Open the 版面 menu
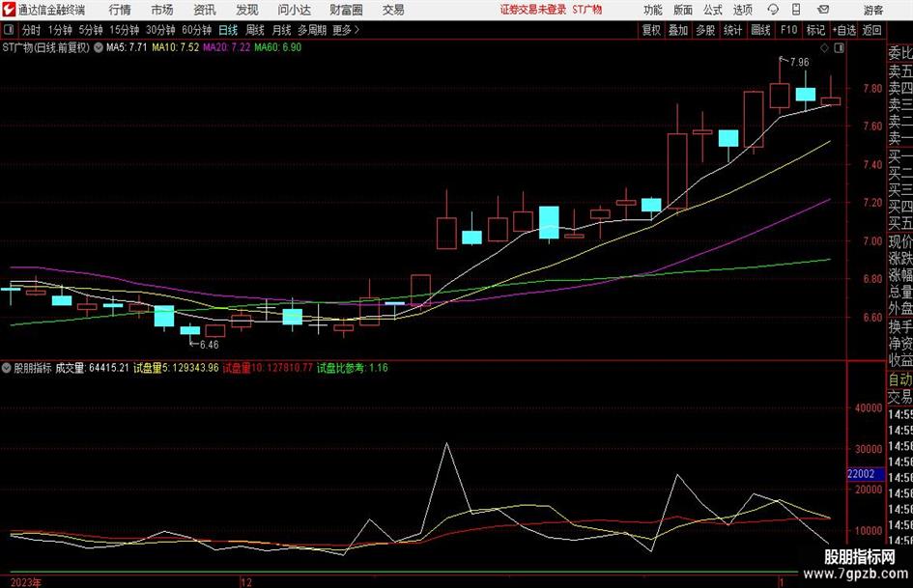The height and width of the screenshot is (588, 913). [x=682, y=10]
